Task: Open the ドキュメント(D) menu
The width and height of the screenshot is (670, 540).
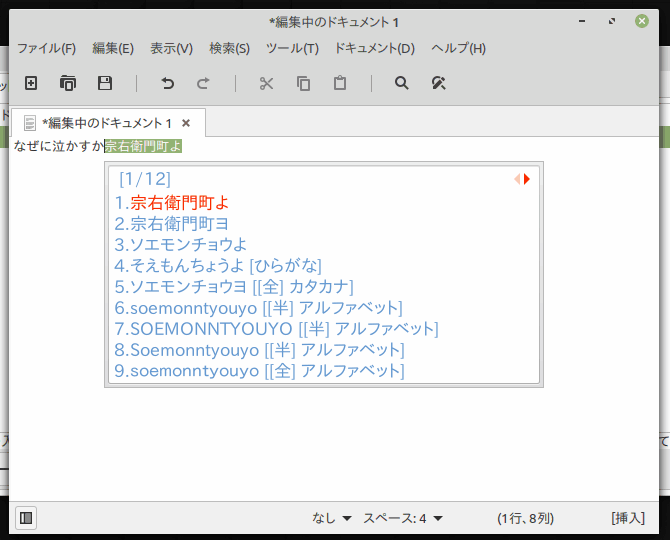Action: tap(375, 48)
